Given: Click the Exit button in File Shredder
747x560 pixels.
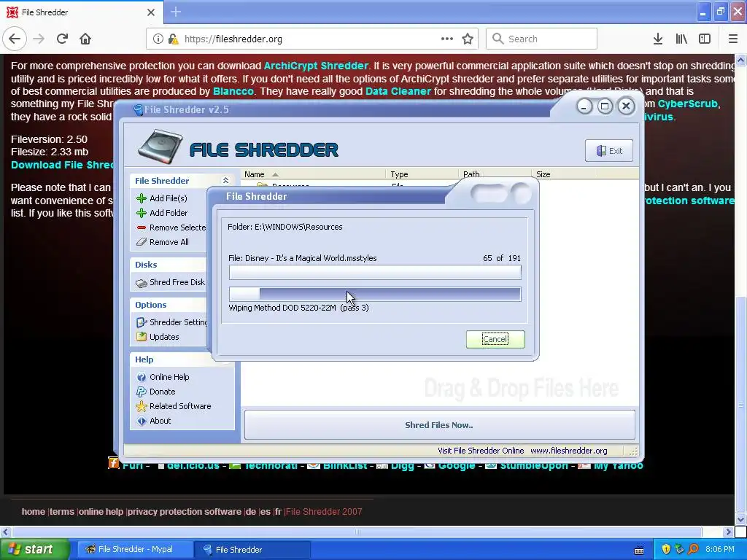Looking at the screenshot, I should pyautogui.click(x=609, y=151).
